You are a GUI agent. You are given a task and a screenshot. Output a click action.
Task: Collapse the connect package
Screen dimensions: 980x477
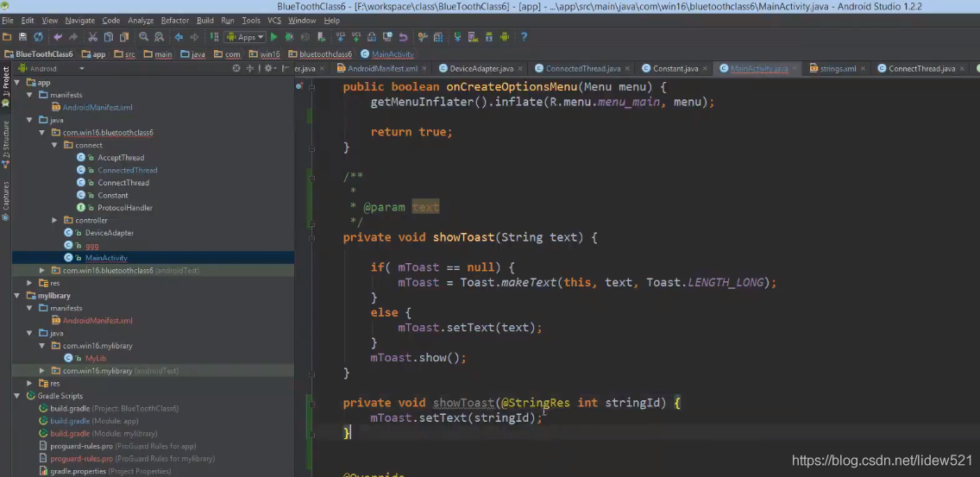[x=54, y=145]
